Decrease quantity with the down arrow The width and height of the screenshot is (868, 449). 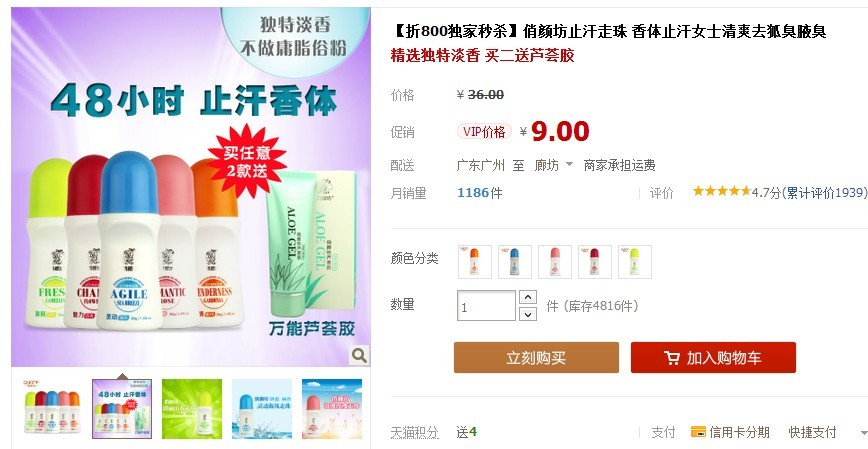[x=528, y=314]
